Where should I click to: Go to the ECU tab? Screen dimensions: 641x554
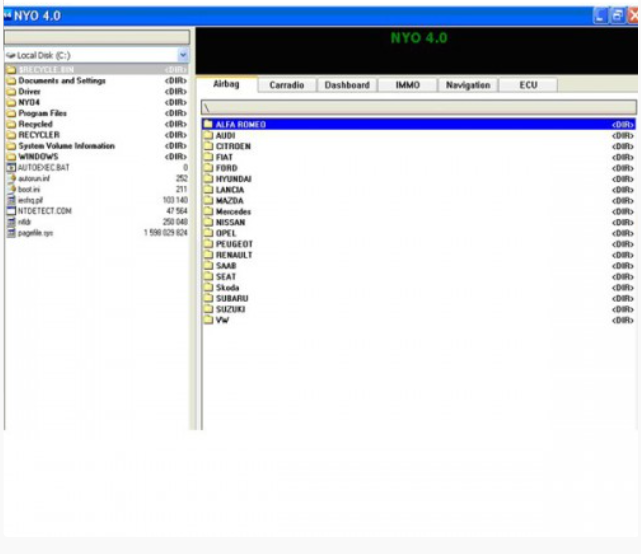tap(528, 85)
